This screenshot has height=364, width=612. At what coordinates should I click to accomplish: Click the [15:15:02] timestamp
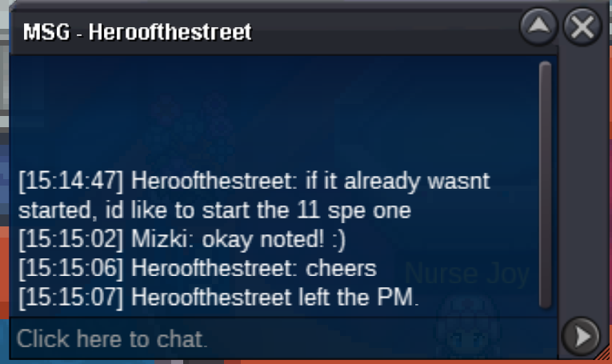click(x=70, y=239)
